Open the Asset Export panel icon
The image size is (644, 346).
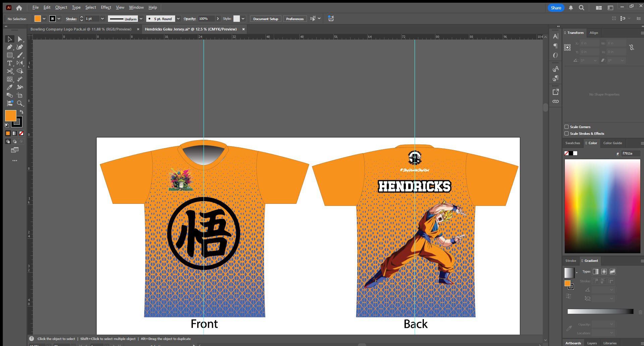click(x=555, y=92)
